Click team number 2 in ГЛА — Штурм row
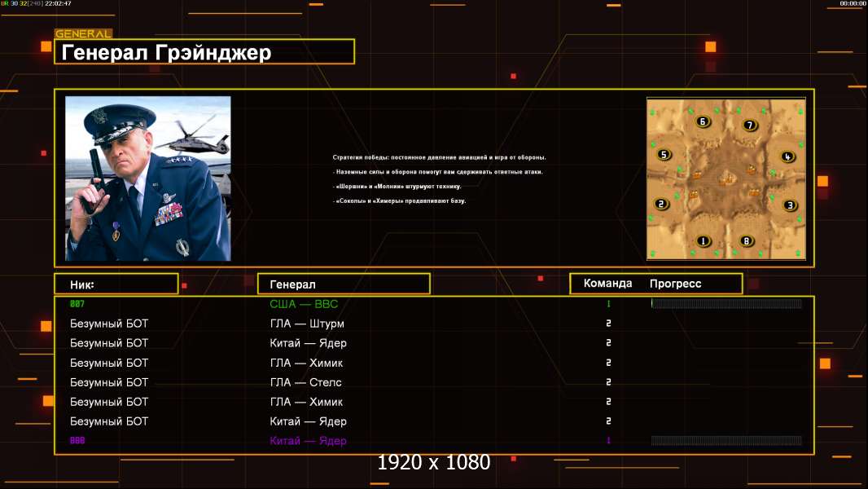The image size is (868, 489). coord(608,324)
